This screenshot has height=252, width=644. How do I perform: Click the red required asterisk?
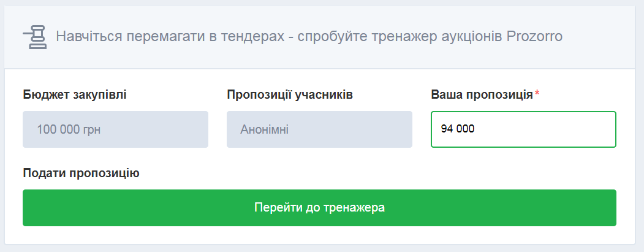pyautogui.click(x=537, y=95)
